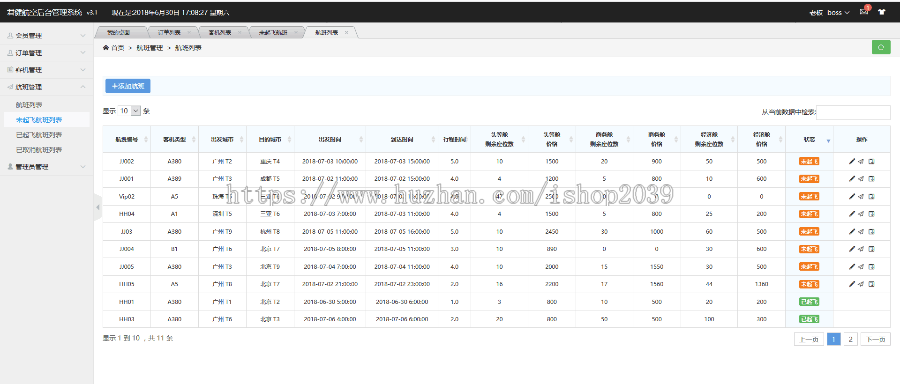Image resolution: width=900 pixels, height=384 pixels.
Task: Click the pencil edit icon for flight JJ002
Action: pos(852,161)
